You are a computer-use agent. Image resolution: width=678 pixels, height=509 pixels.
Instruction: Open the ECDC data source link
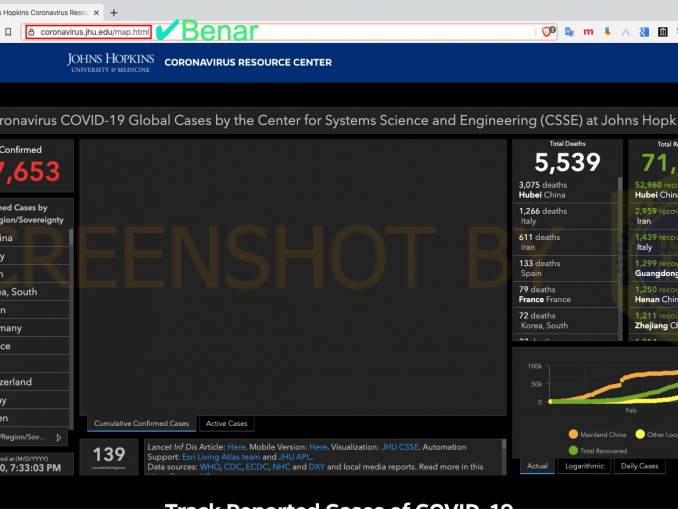257,467
